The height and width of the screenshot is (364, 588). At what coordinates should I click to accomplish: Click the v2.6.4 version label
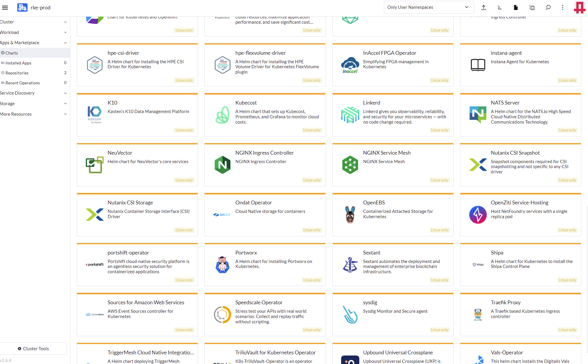tap(6, 360)
